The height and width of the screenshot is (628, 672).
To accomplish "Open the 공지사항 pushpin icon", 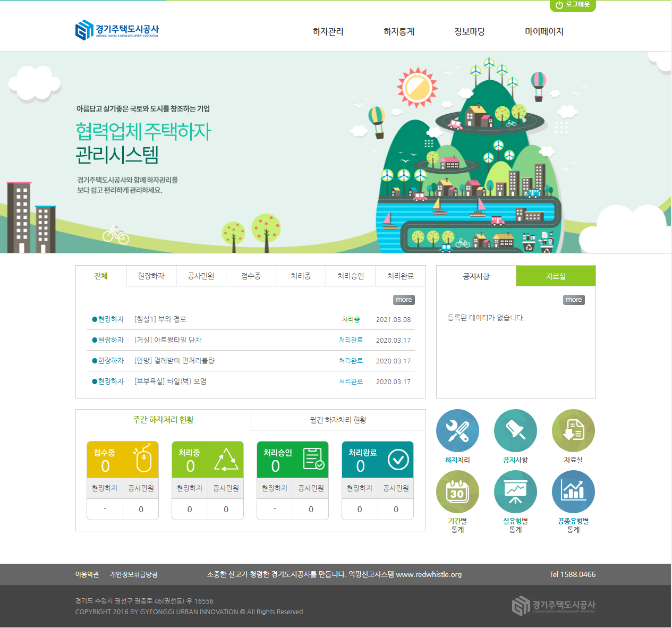I will point(515,431).
